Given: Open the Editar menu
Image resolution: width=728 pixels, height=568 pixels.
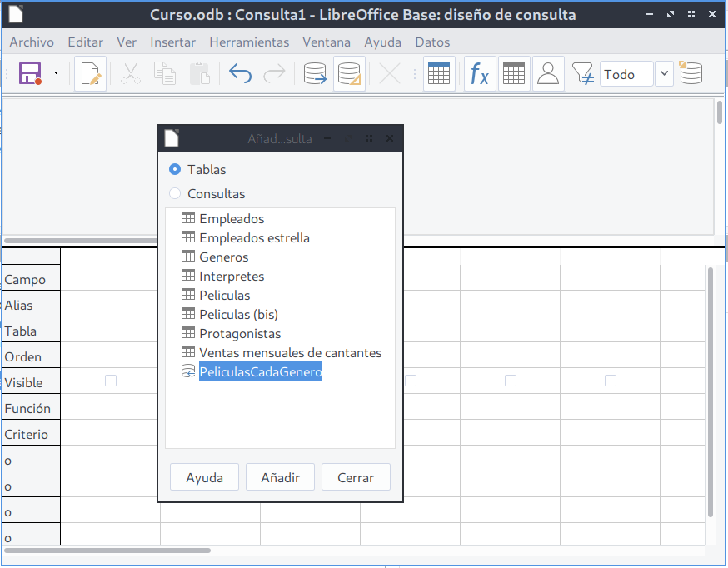Looking at the screenshot, I should pos(86,42).
